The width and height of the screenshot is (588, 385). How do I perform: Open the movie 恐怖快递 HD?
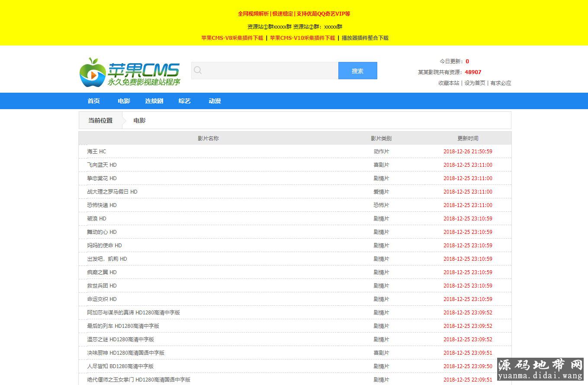(102, 205)
